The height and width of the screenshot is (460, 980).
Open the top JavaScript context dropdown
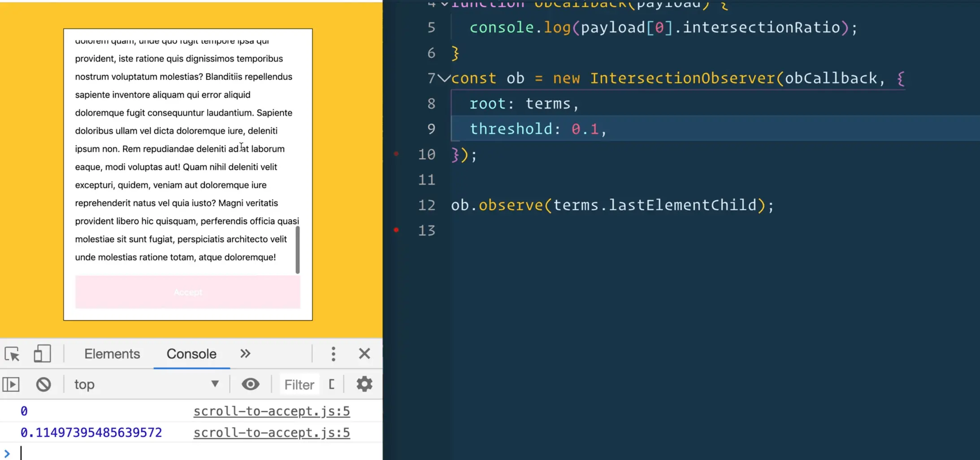click(x=146, y=384)
